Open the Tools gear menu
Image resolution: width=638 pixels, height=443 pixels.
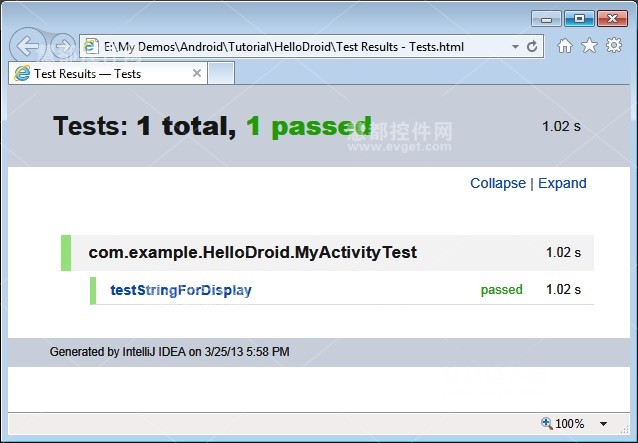(x=614, y=45)
